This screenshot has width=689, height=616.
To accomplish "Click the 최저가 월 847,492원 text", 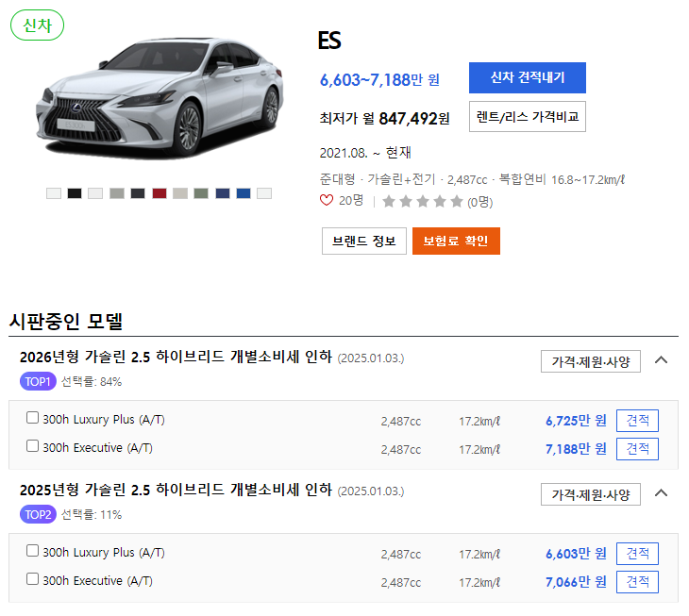I will (384, 118).
